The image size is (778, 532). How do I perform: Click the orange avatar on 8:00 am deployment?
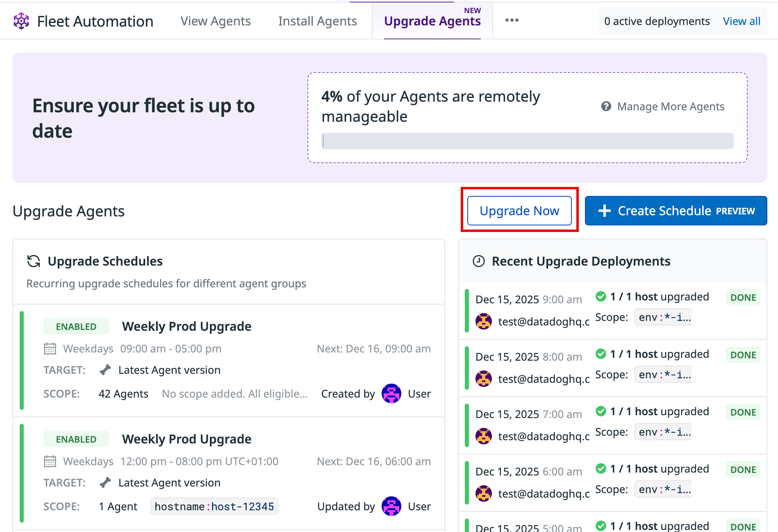[484, 379]
